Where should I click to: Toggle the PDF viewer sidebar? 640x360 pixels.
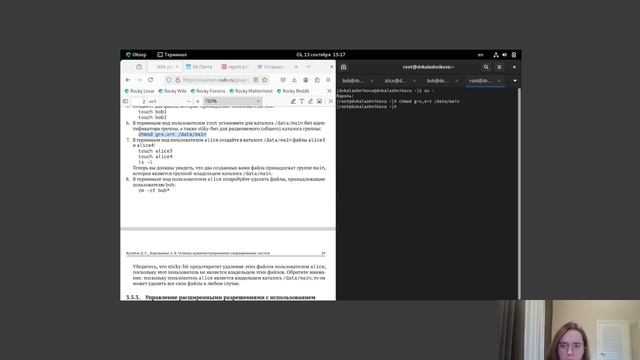(126, 101)
